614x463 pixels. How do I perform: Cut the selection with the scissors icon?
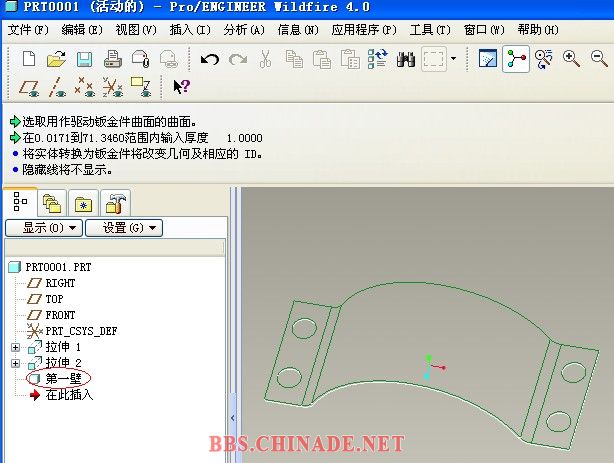[265, 59]
